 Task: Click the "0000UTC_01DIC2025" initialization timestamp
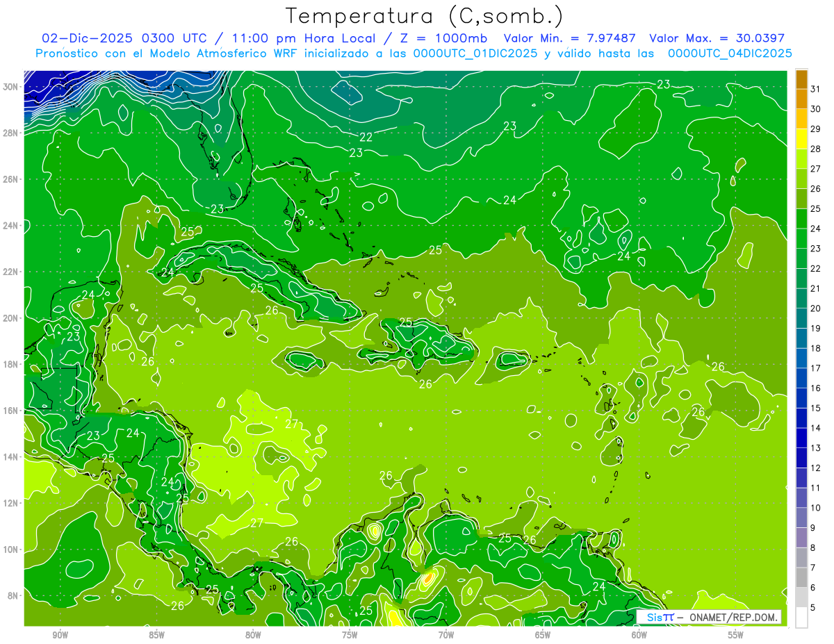pyautogui.click(x=475, y=53)
